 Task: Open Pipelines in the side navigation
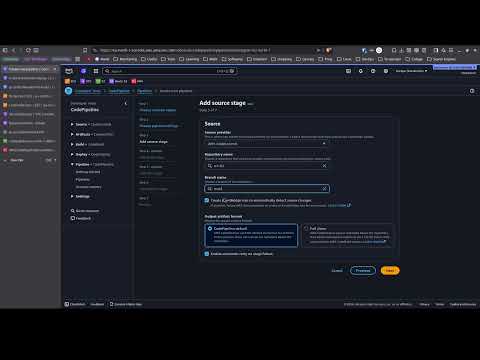click(x=82, y=180)
